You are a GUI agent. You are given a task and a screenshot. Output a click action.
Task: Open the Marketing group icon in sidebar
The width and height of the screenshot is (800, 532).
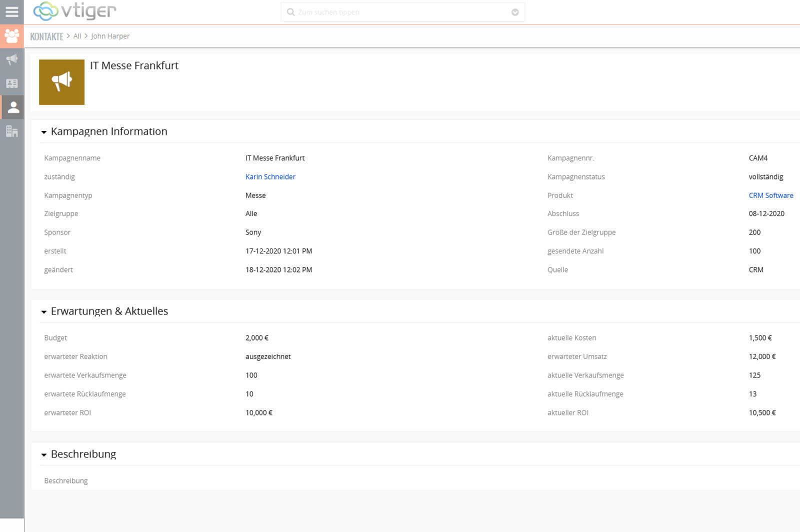point(11,36)
